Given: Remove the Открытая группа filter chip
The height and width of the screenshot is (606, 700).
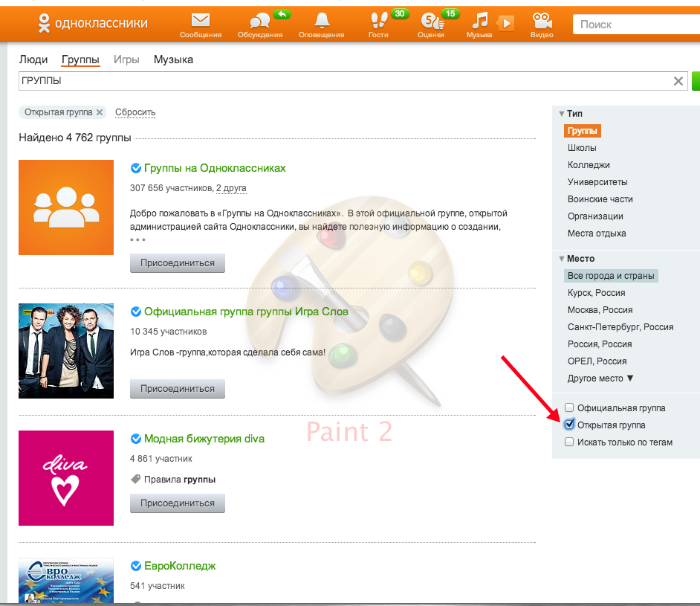Looking at the screenshot, I should pos(100,112).
